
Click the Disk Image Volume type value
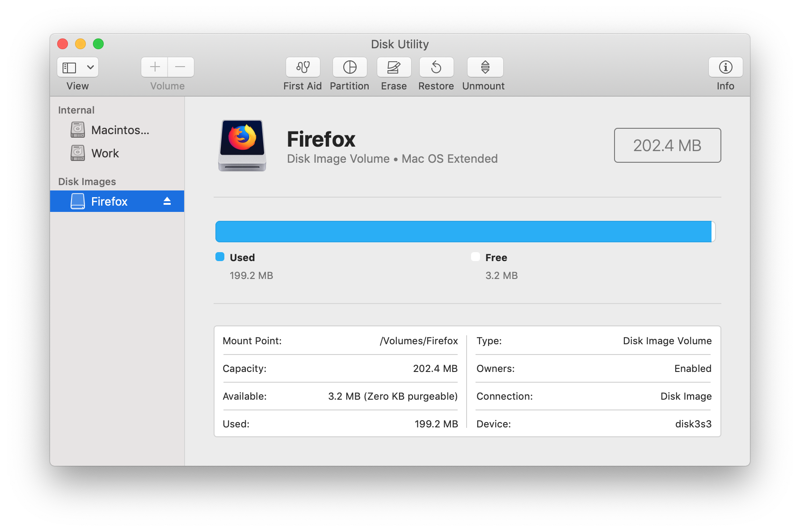667,341
